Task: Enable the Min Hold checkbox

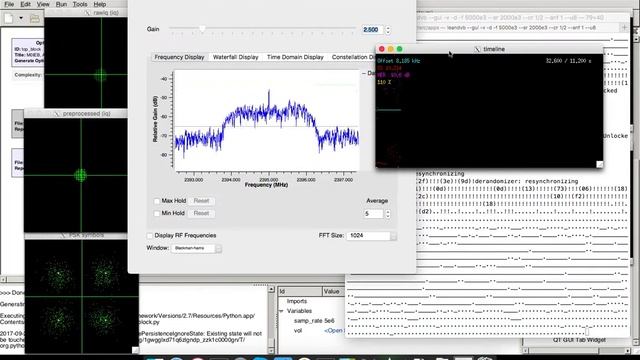Action: tap(157, 213)
